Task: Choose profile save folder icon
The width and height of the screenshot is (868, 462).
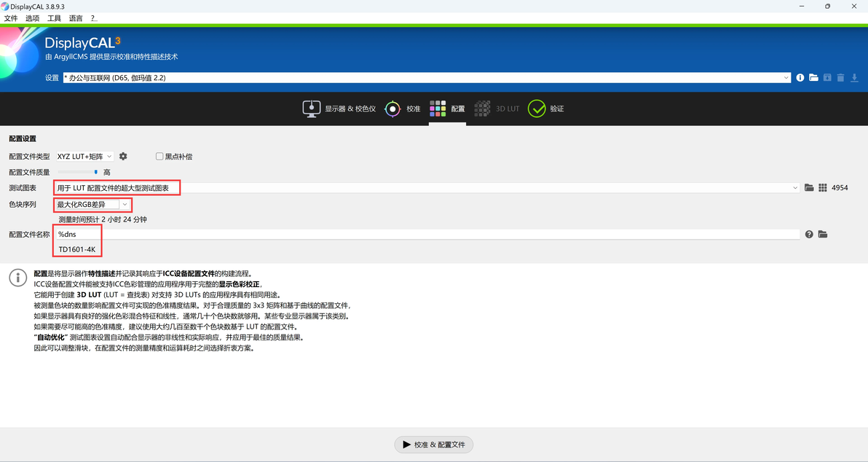Action: point(823,235)
